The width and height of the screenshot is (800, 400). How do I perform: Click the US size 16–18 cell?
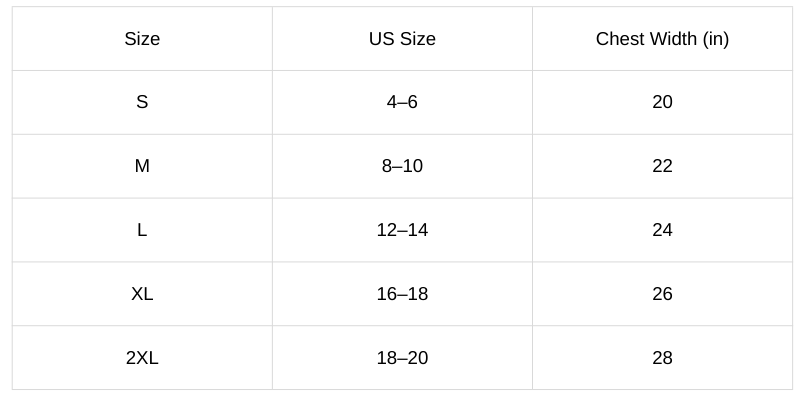click(x=402, y=294)
